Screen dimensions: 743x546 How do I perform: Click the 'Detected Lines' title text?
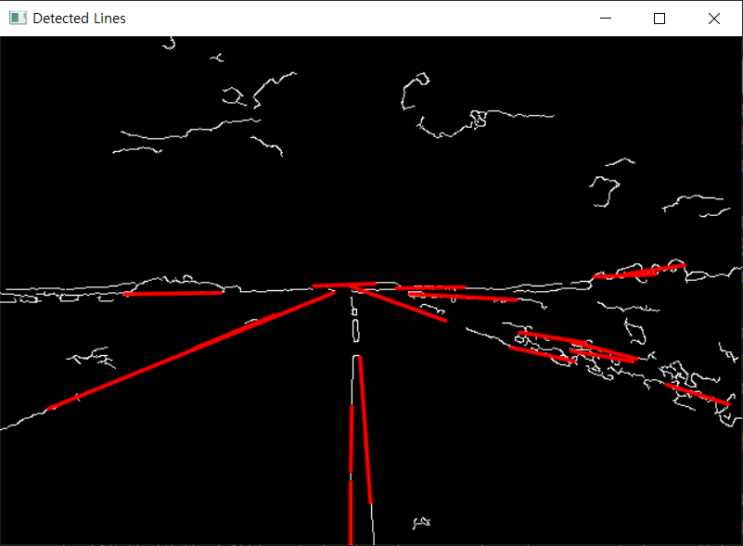[x=79, y=18]
